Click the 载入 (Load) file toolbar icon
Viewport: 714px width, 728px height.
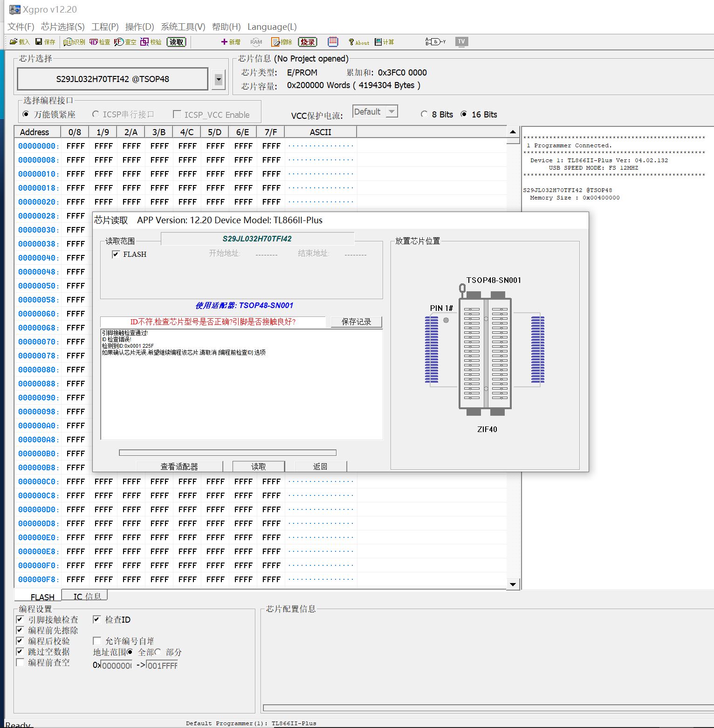[19, 42]
